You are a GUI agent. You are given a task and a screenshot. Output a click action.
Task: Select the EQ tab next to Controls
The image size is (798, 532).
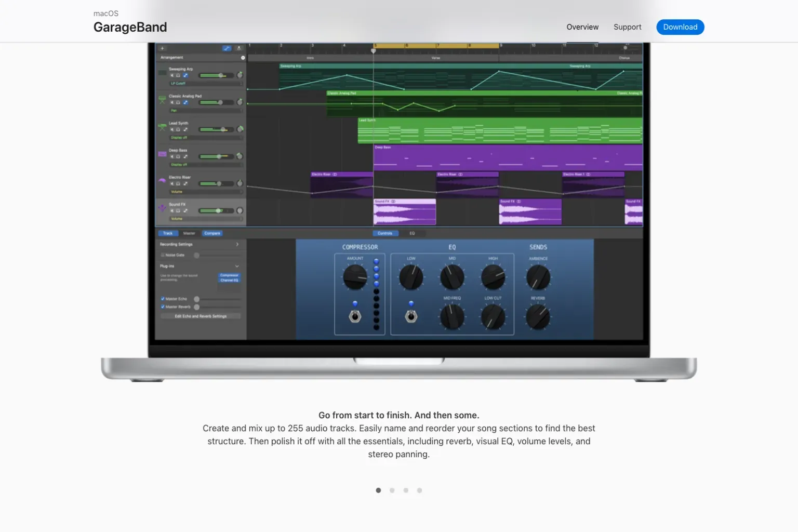coord(412,233)
